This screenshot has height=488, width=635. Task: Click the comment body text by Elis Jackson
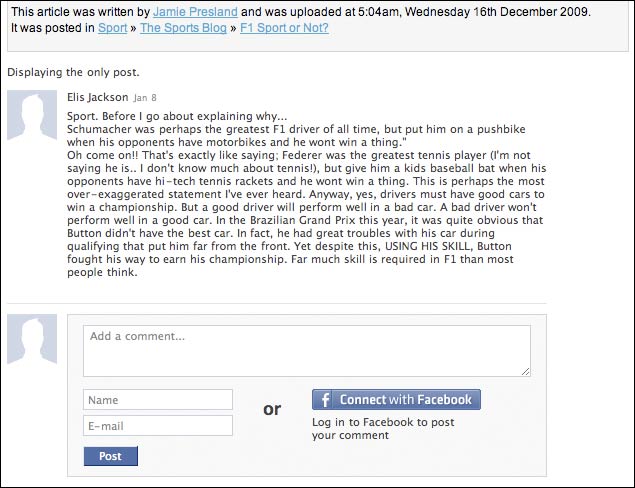click(307, 194)
